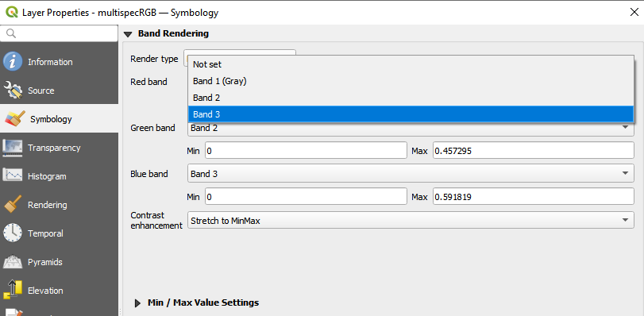Open the Pyramids section icon
Viewport: 644px width, 316px height.
(x=13, y=262)
